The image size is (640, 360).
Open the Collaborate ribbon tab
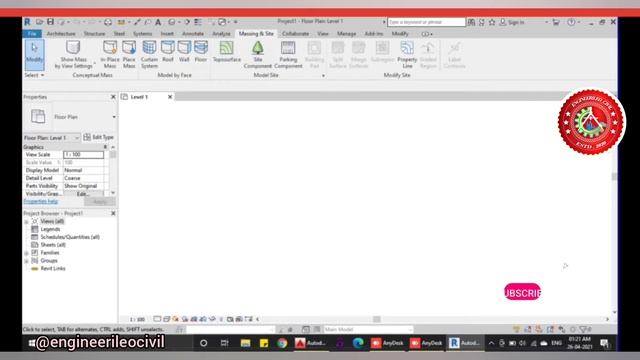(295, 33)
